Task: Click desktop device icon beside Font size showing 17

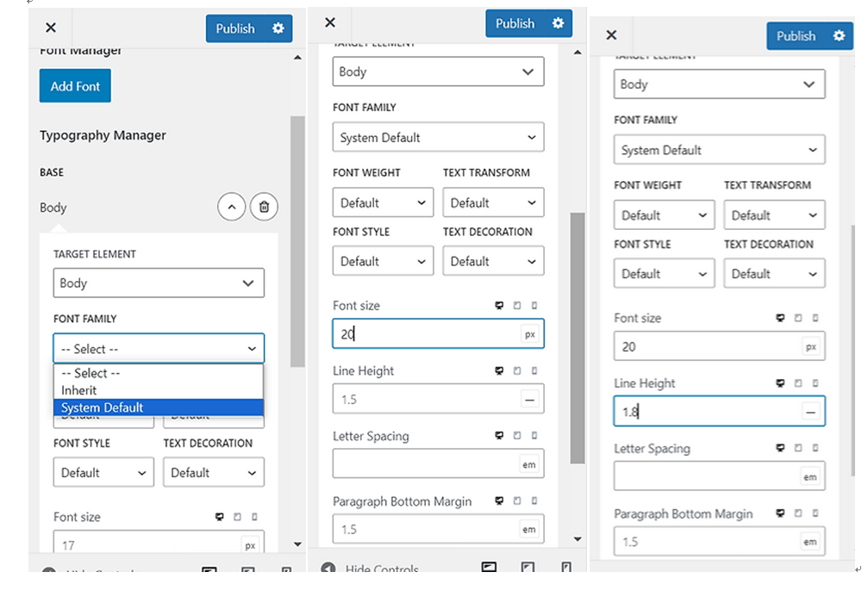Action: [219, 517]
